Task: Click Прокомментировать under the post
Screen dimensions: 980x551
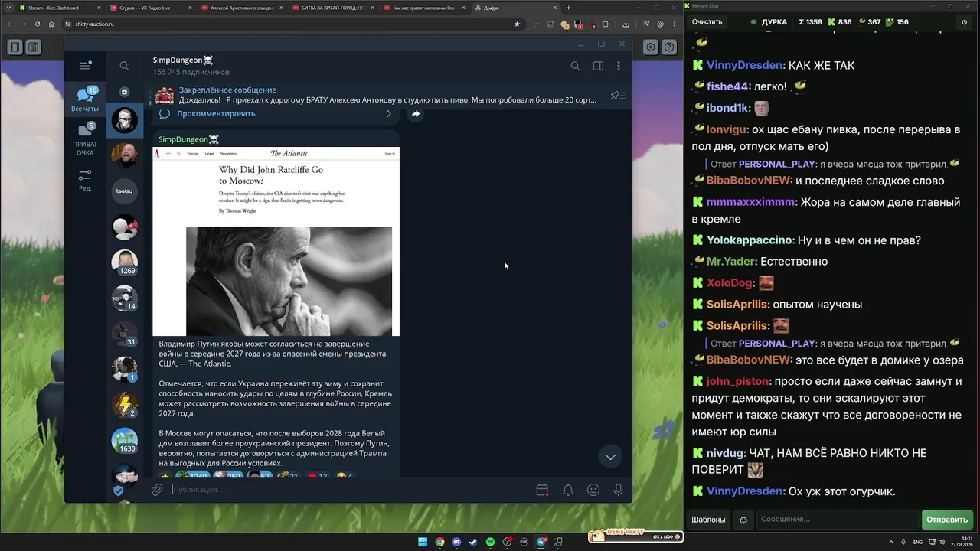Action: pos(216,113)
